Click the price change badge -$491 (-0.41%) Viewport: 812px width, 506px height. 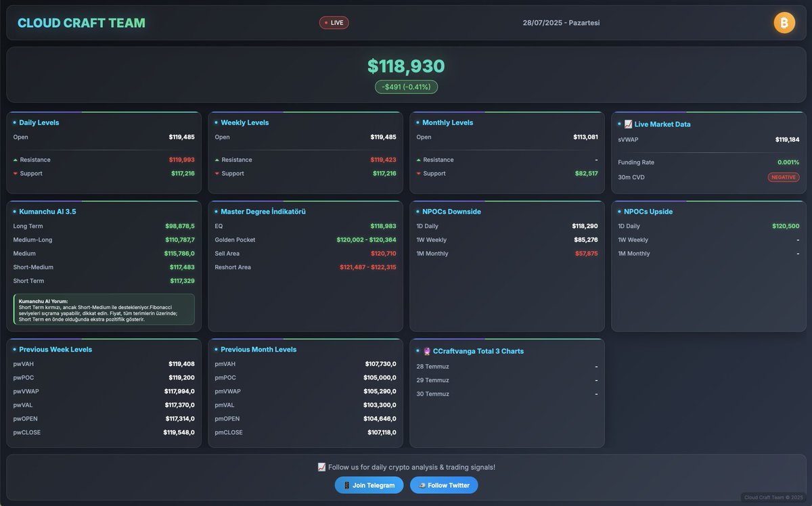[x=406, y=87]
